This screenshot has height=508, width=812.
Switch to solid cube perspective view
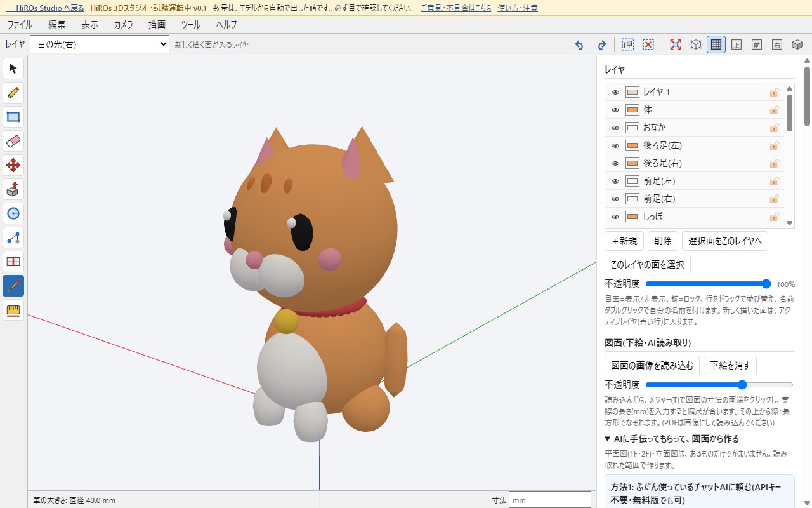tap(797, 44)
